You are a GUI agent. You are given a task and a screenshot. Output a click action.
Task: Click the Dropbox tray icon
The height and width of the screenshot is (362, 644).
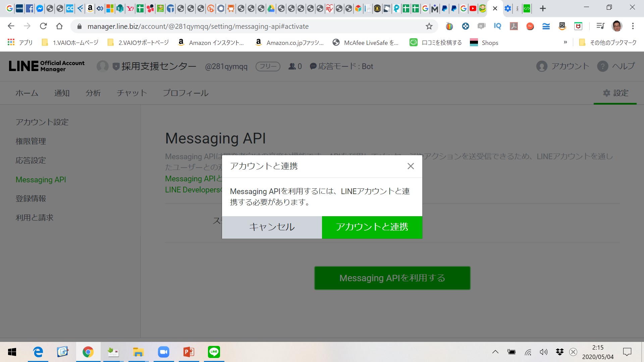tap(559, 352)
